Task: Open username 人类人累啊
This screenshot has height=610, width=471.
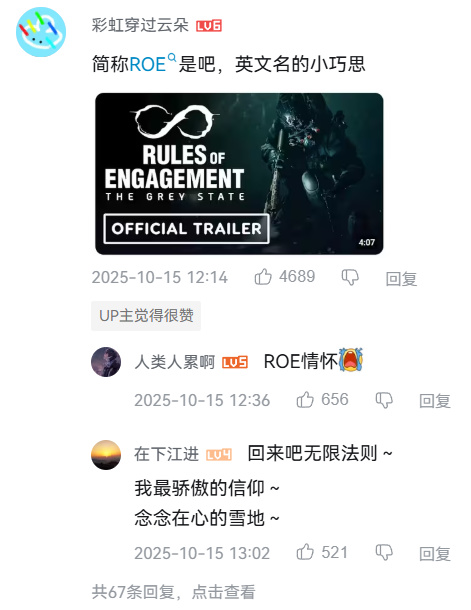Action: click(175, 362)
